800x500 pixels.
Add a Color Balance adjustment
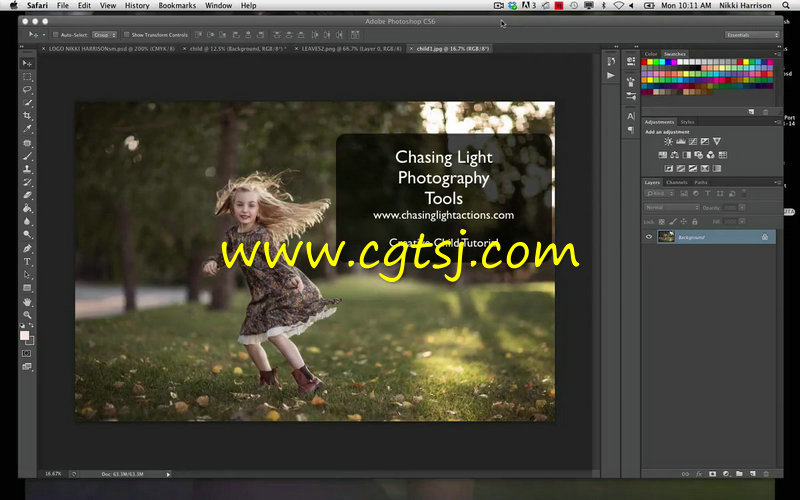pyautogui.click(x=674, y=155)
